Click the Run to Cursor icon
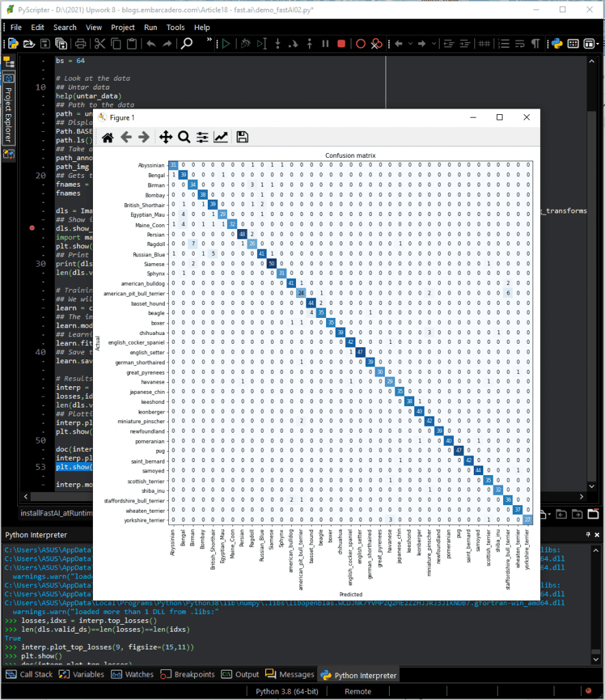 tap(262, 44)
